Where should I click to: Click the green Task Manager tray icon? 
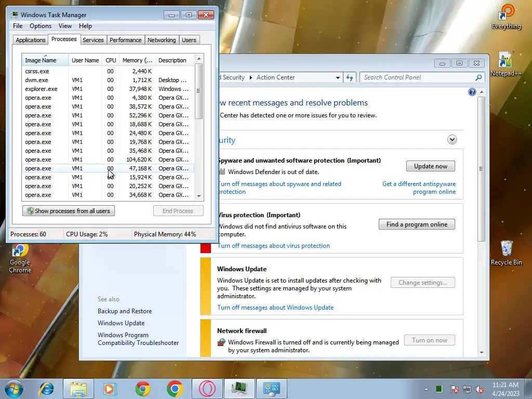tap(439, 389)
